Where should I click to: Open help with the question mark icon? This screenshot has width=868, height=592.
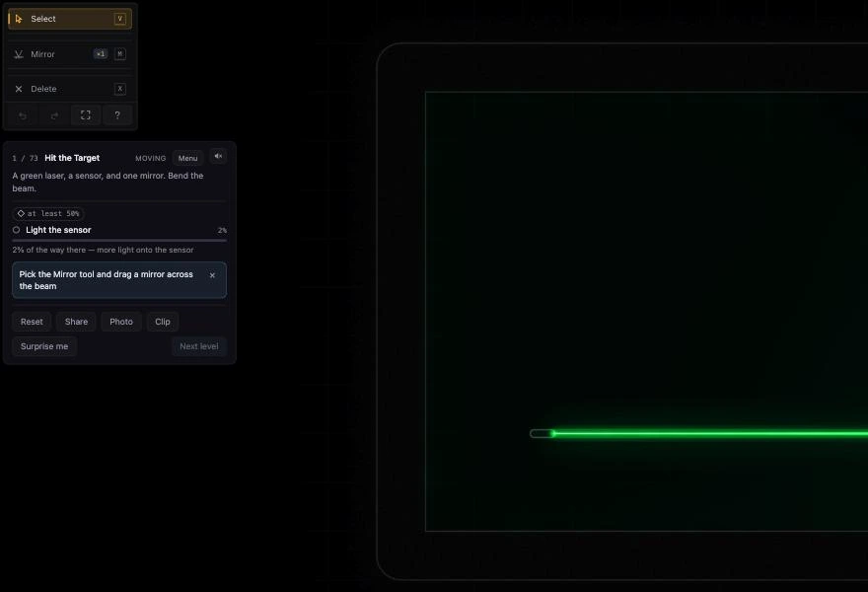tap(117, 115)
